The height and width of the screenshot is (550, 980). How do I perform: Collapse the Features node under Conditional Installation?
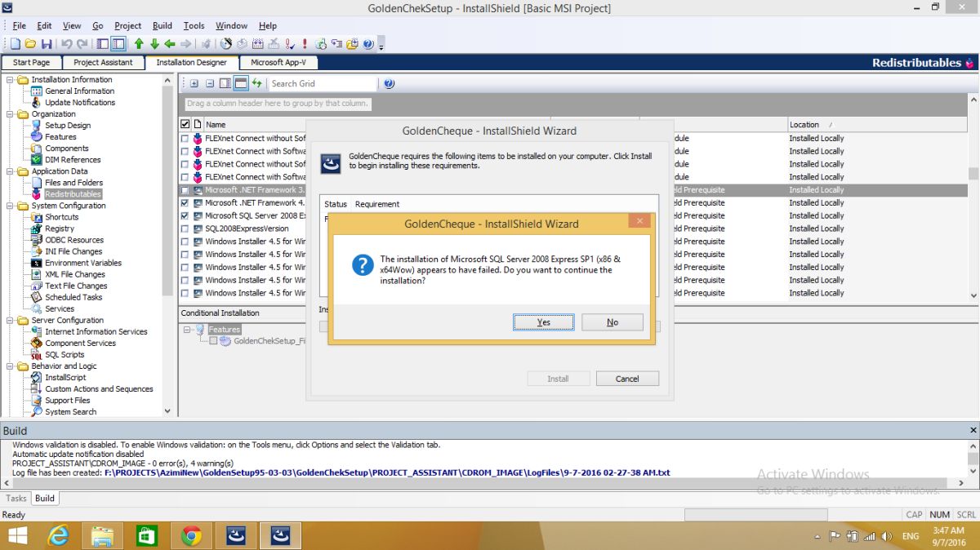[x=188, y=330]
